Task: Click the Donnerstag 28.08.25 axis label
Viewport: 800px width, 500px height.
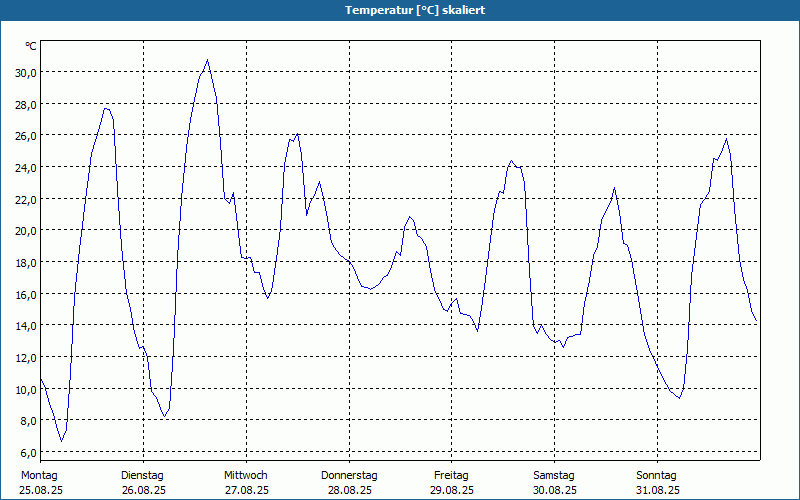Action: (x=349, y=483)
